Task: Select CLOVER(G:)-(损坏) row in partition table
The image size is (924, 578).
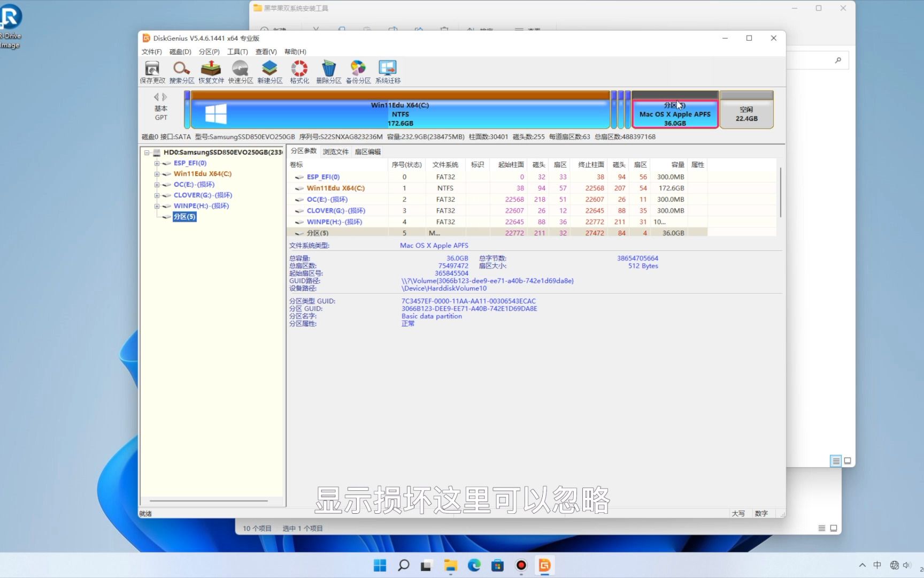Action: click(x=497, y=210)
